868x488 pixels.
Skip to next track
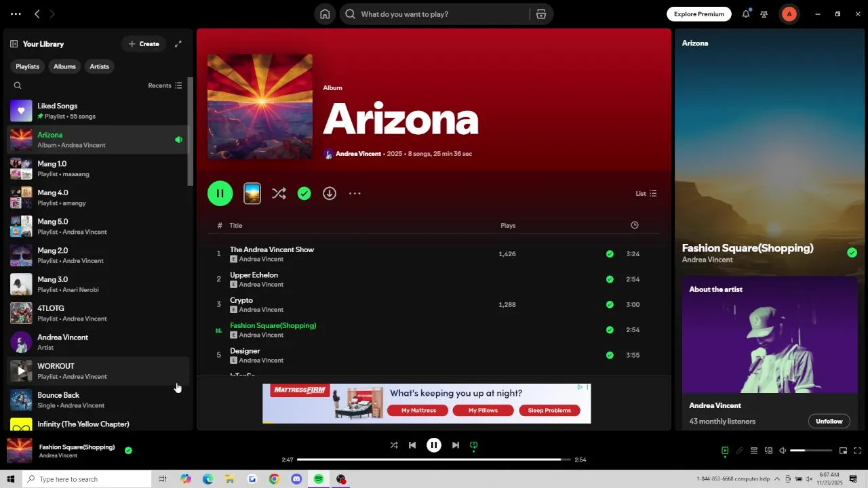click(456, 445)
